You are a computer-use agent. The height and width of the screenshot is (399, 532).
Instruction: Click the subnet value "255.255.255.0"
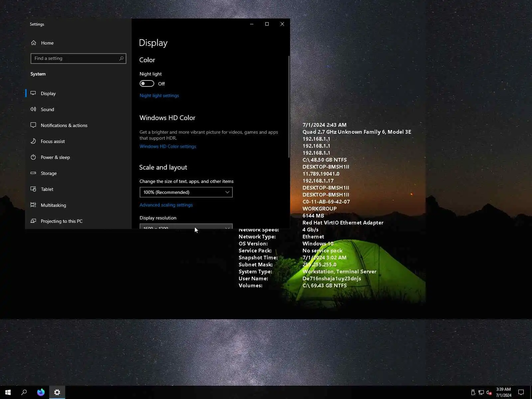coord(320,265)
